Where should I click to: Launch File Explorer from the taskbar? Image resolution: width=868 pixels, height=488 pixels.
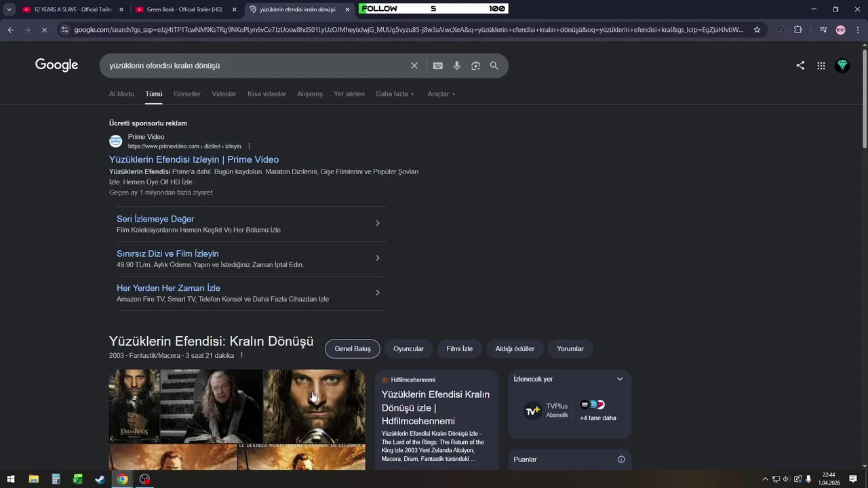pos(33,479)
